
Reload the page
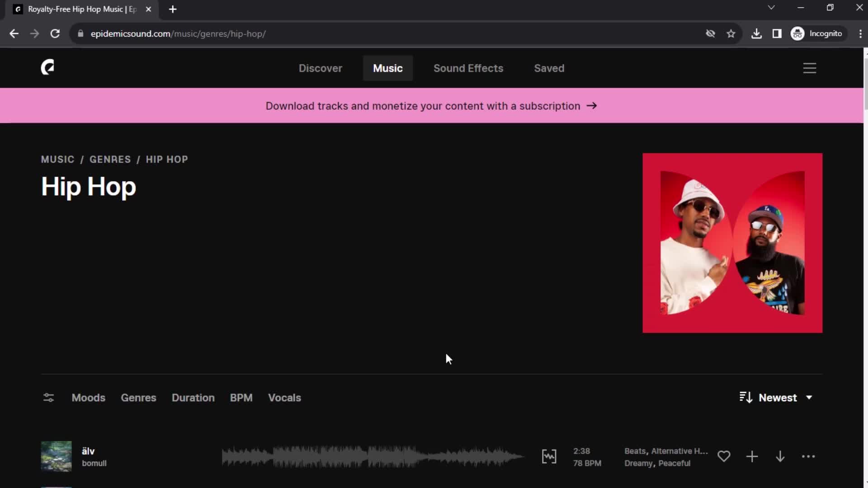click(x=55, y=33)
